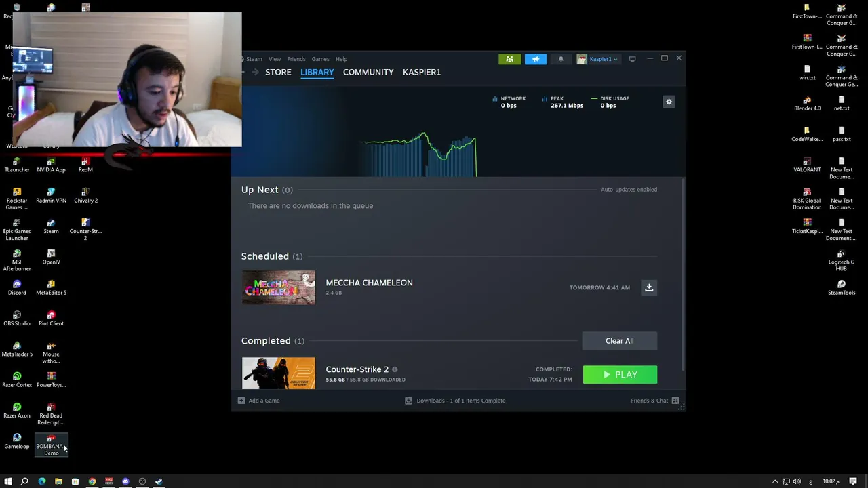Click download icon for MECCHA CHAMELEON

[649, 287]
